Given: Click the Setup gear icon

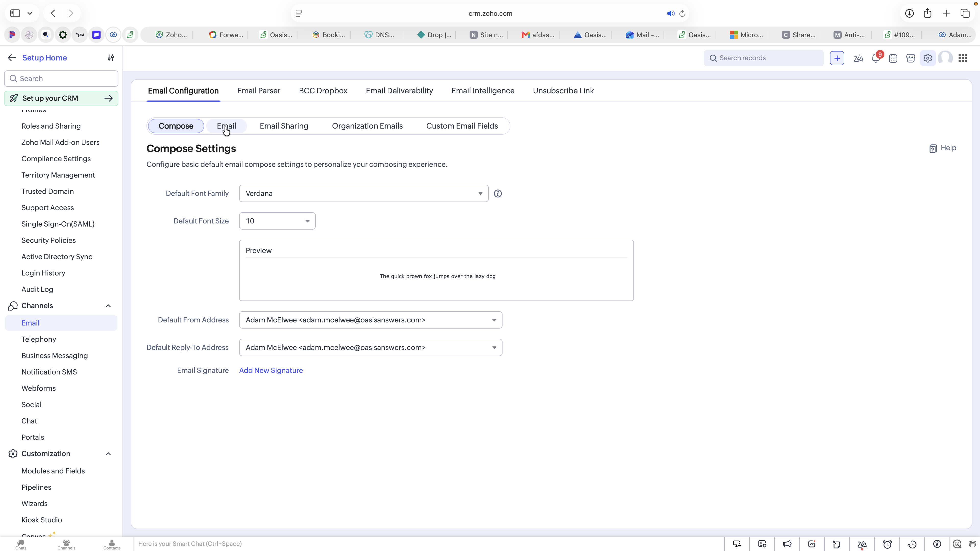Looking at the screenshot, I should (x=928, y=58).
